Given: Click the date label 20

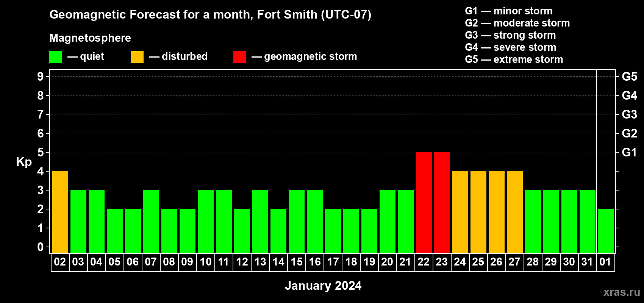Looking at the screenshot, I should pos(387,262).
